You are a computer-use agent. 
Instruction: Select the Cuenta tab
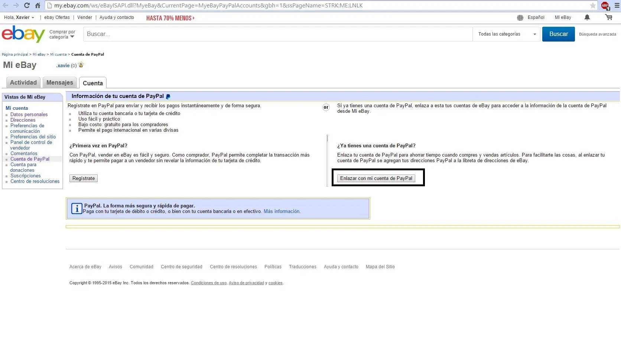pos(93,83)
